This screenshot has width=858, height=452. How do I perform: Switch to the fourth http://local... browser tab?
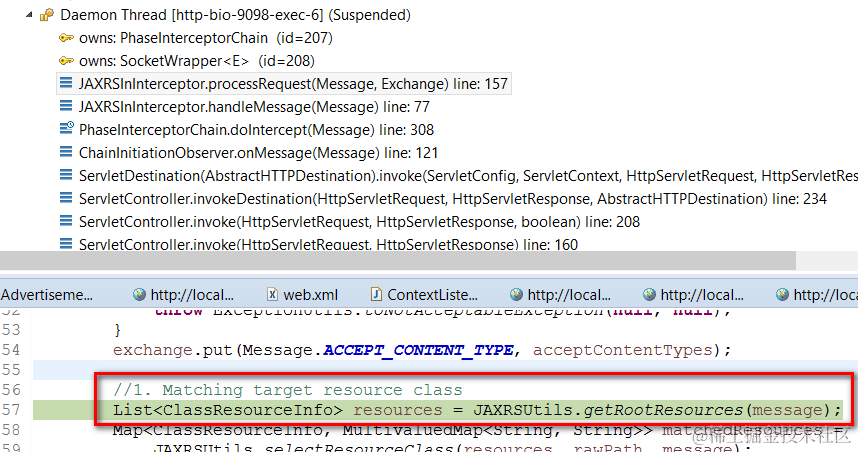click(693, 295)
